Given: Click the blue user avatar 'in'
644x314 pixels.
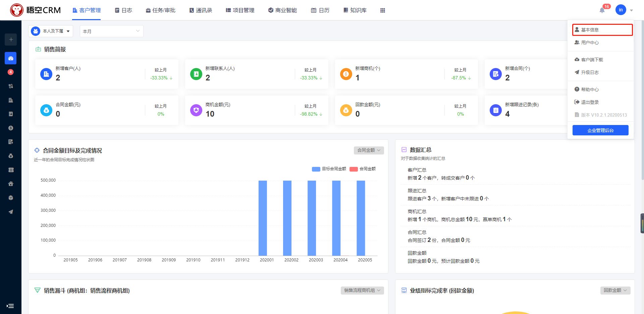Looking at the screenshot, I should click(621, 10).
